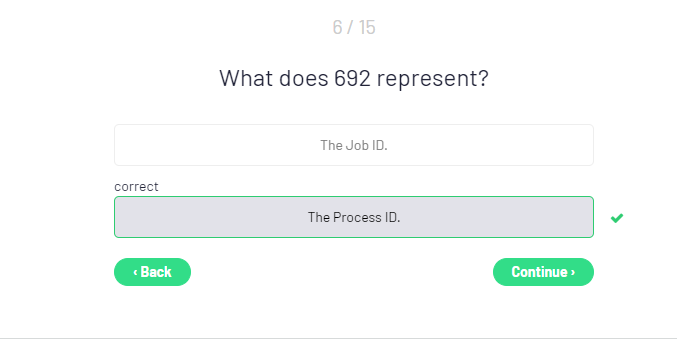This screenshot has height=362, width=677.
Task: Click the question heading about 692
Action: [354, 78]
